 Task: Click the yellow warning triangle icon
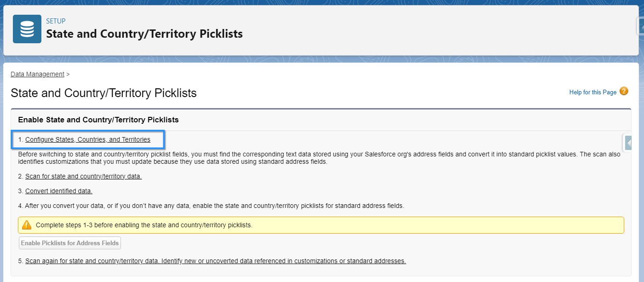[x=27, y=225]
